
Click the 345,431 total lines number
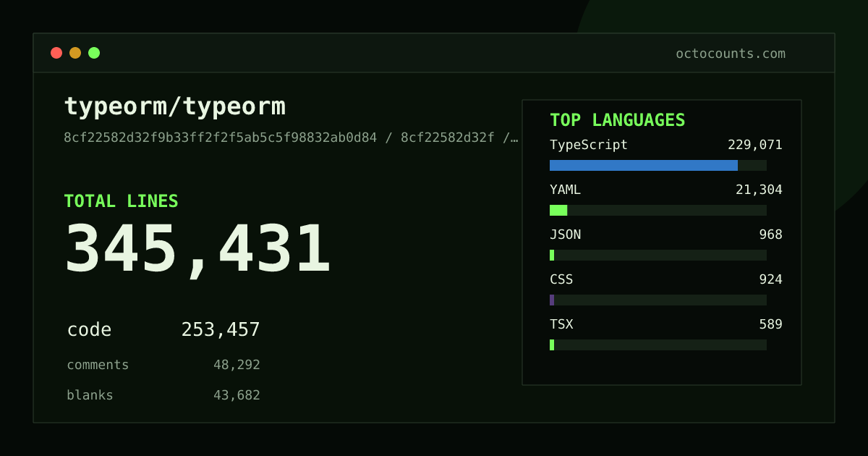pos(197,249)
